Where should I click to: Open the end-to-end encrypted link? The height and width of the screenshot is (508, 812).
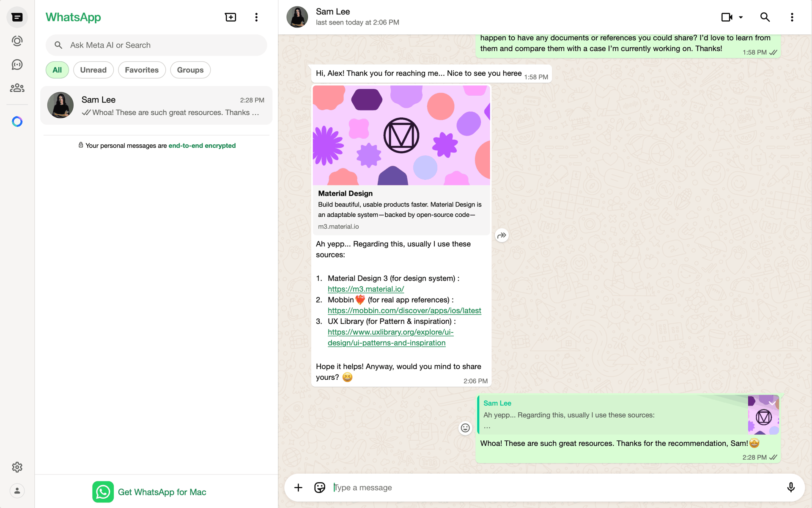coord(202,146)
